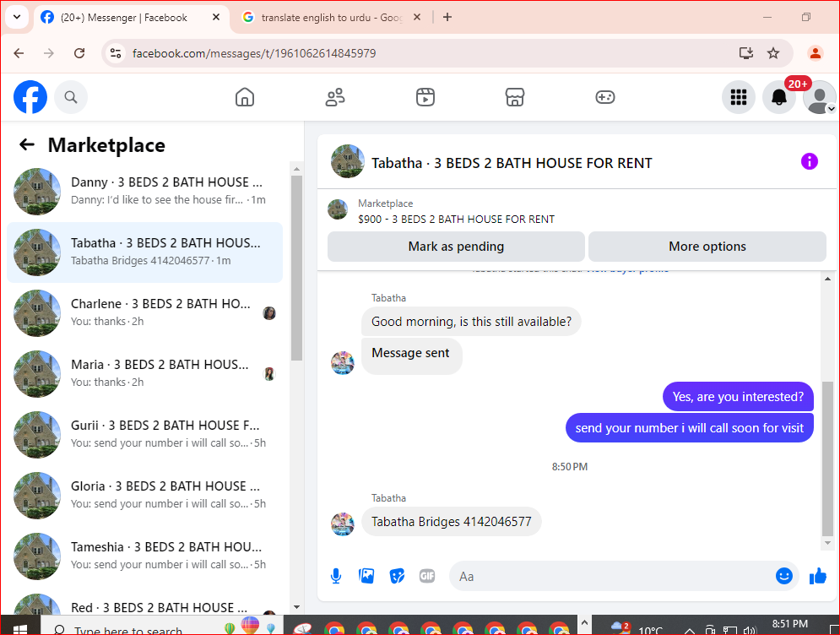Choose a GIF in message composer
This screenshot has height=635, width=840.
click(427, 576)
